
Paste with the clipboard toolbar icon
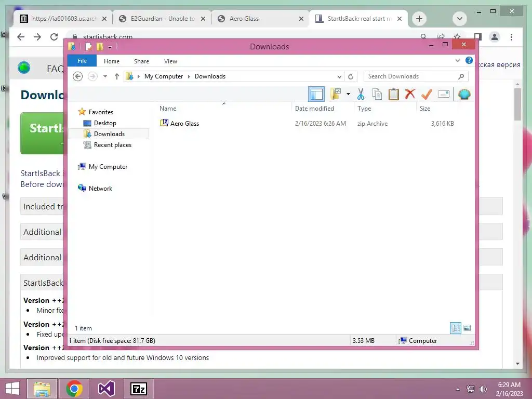394,94
